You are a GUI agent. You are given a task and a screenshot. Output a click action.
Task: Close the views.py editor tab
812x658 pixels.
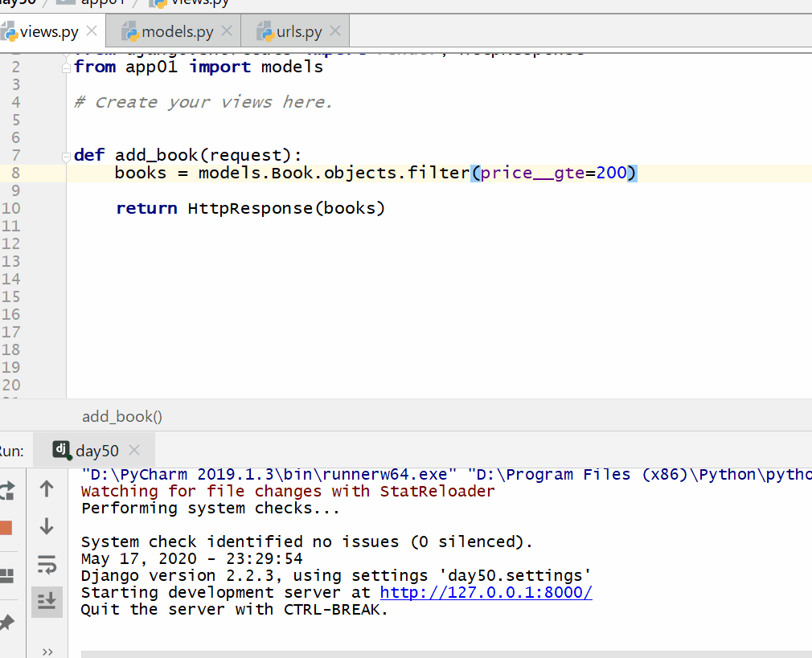tap(92, 31)
